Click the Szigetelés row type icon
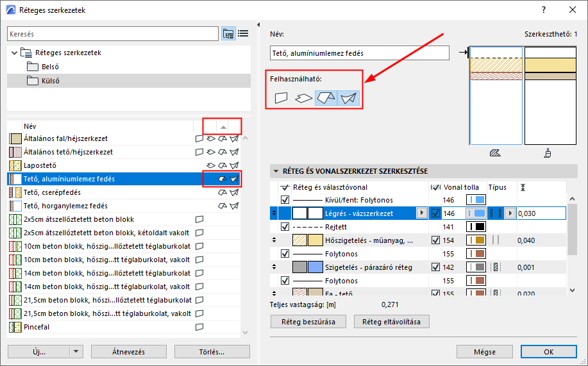 [x=496, y=267]
